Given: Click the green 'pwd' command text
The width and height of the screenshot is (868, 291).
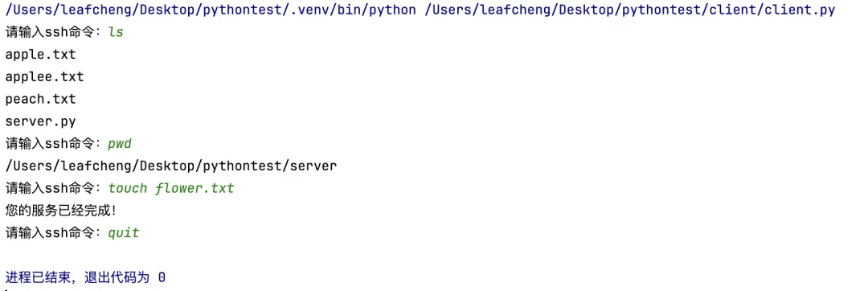Looking at the screenshot, I should click(x=120, y=144).
